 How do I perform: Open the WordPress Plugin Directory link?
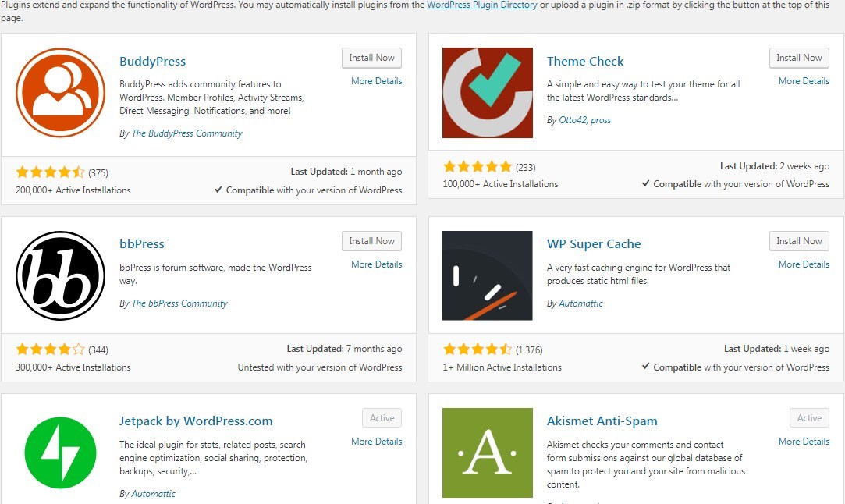click(481, 5)
